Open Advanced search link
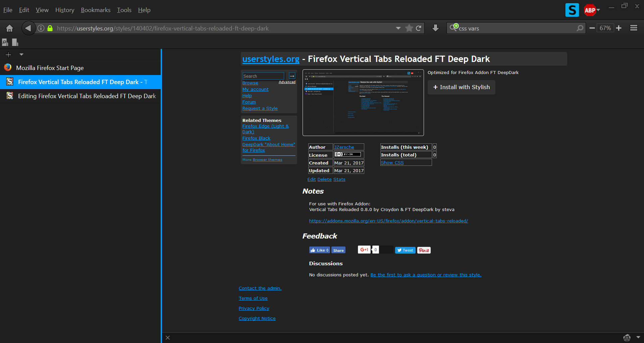Image resolution: width=644 pixels, height=343 pixels. (287, 82)
